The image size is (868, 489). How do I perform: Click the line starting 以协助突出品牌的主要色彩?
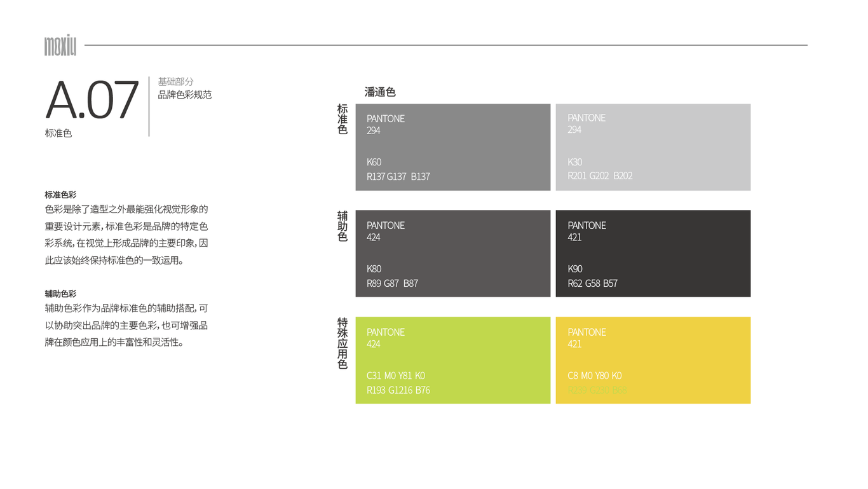(x=126, y=326)
